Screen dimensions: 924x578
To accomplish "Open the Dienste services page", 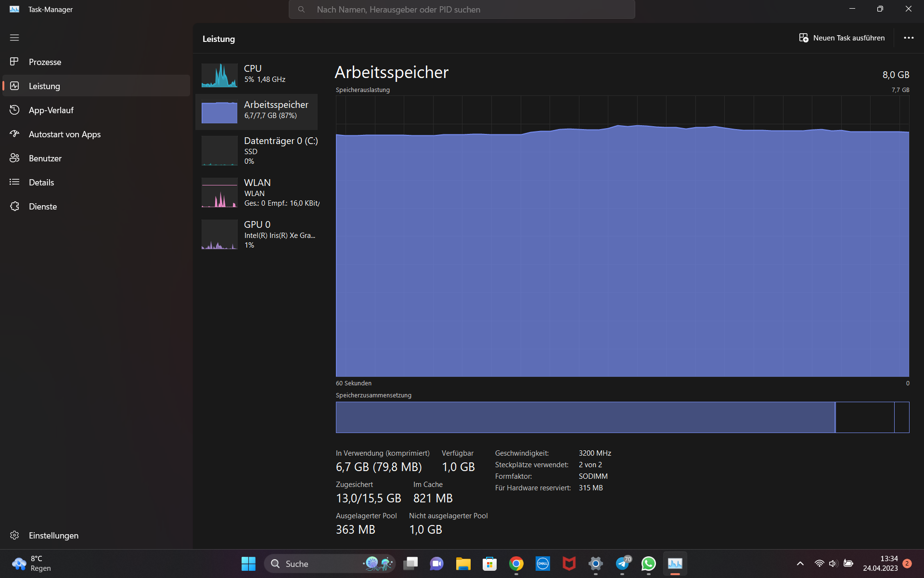I will [x=42, y=207].
